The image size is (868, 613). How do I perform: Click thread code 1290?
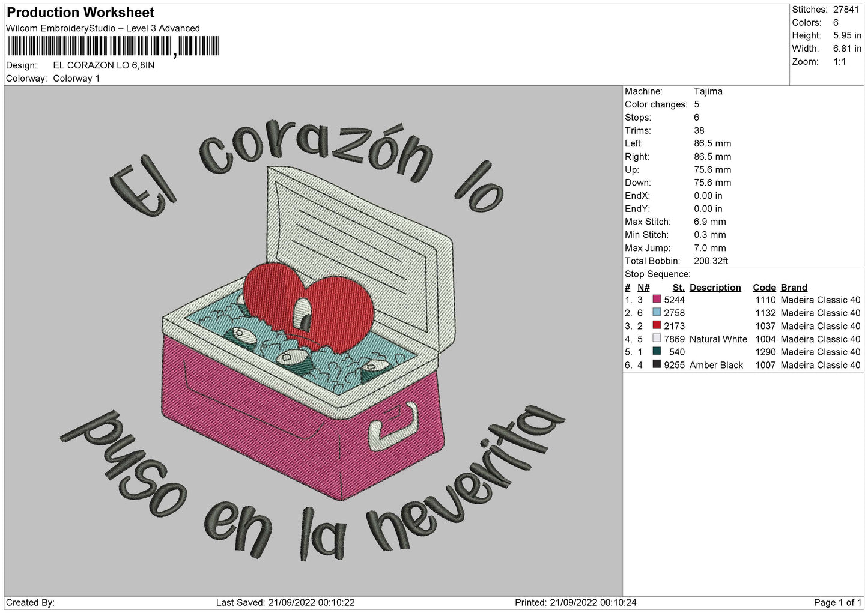tap(765, 352)
